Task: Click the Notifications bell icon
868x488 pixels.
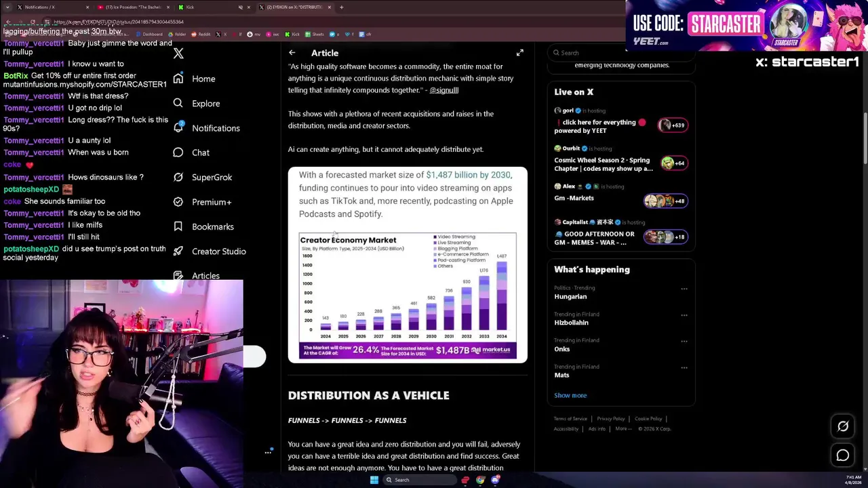Action: click(178, 127)
